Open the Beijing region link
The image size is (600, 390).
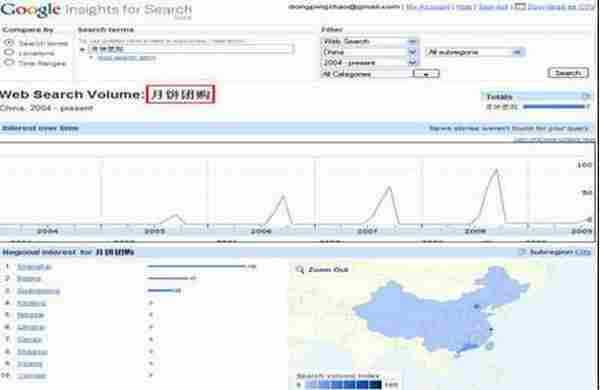point(29,279)
